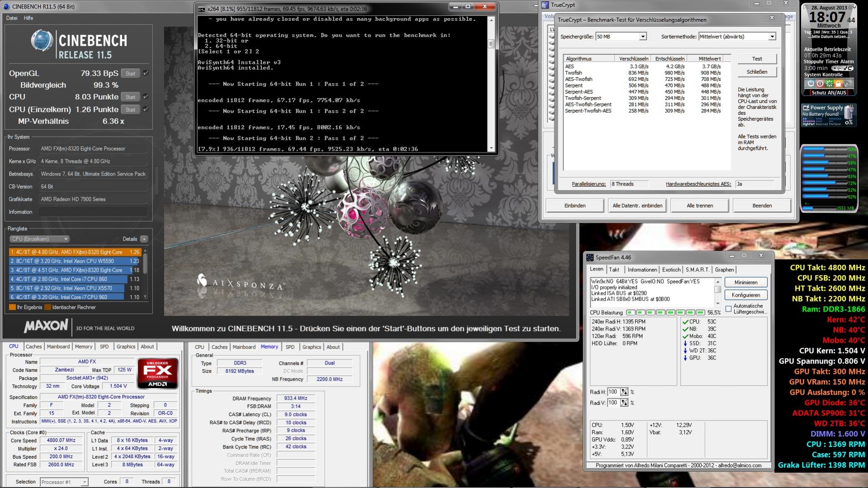Open the Datei menu in Cinebench
Image resolution: width=868 pixels, height=488 pixels.
[12, 18]
